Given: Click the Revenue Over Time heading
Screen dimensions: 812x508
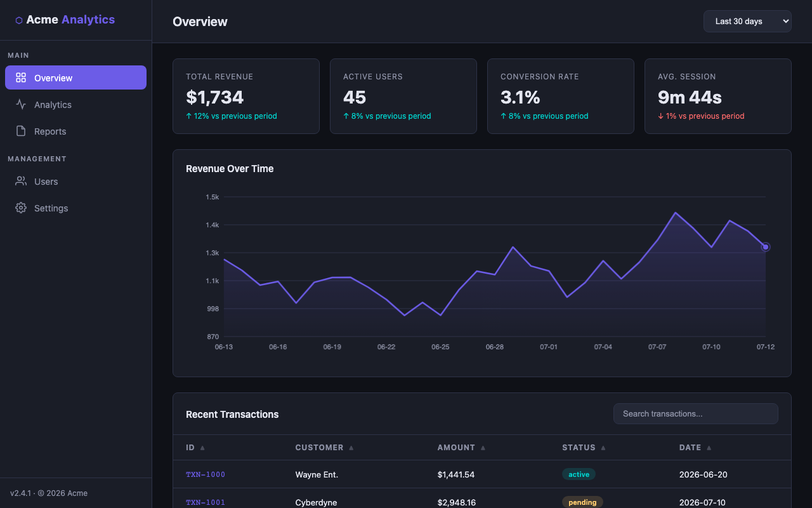Looking at the screenshot, I should [x=230, y=168].
